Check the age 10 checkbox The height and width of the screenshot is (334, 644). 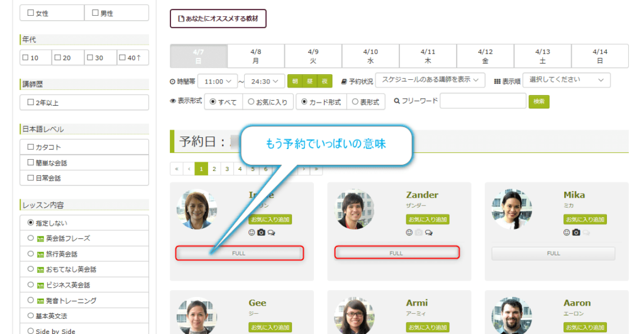25,57
